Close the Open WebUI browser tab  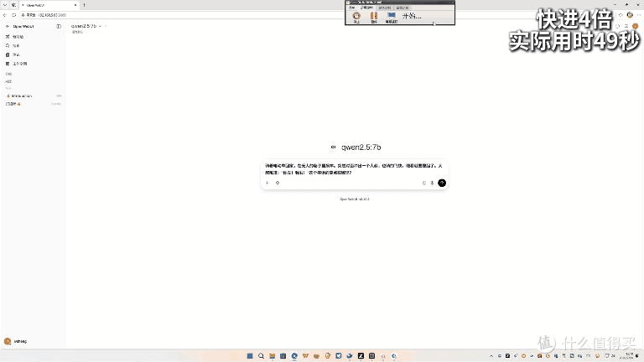pos(75,5)
